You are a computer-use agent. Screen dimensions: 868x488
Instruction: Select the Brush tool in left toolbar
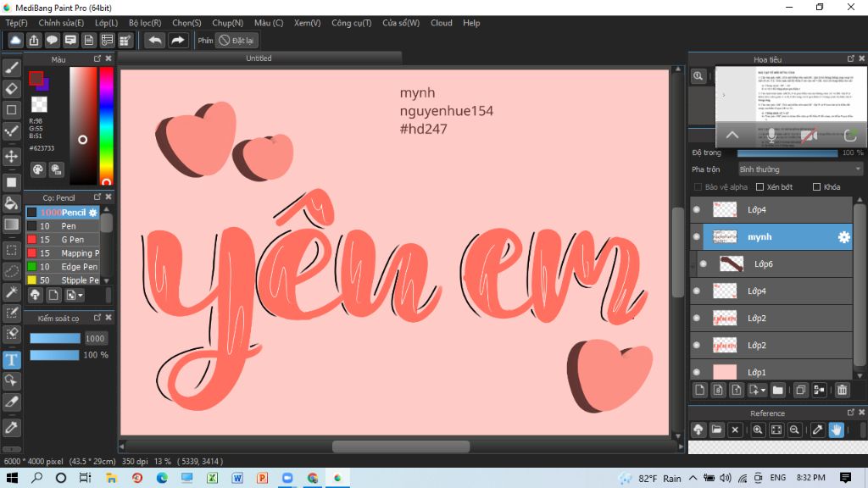(12, 67)
